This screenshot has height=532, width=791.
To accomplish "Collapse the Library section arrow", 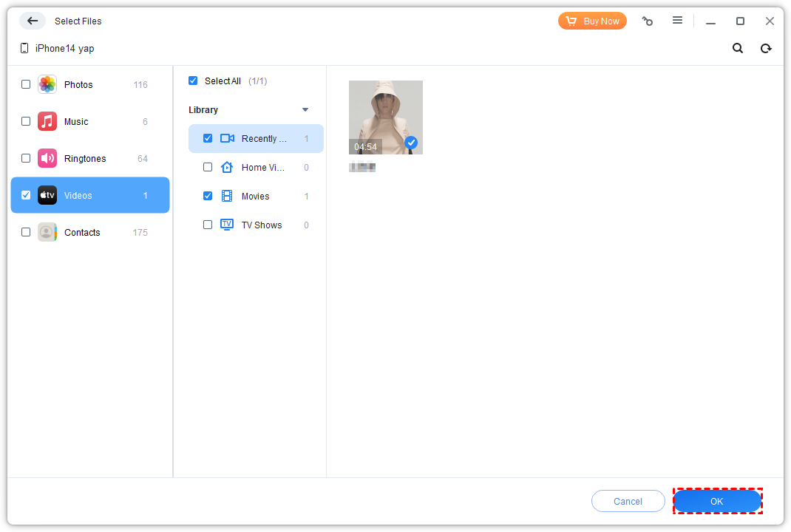I will pos(305,110).
